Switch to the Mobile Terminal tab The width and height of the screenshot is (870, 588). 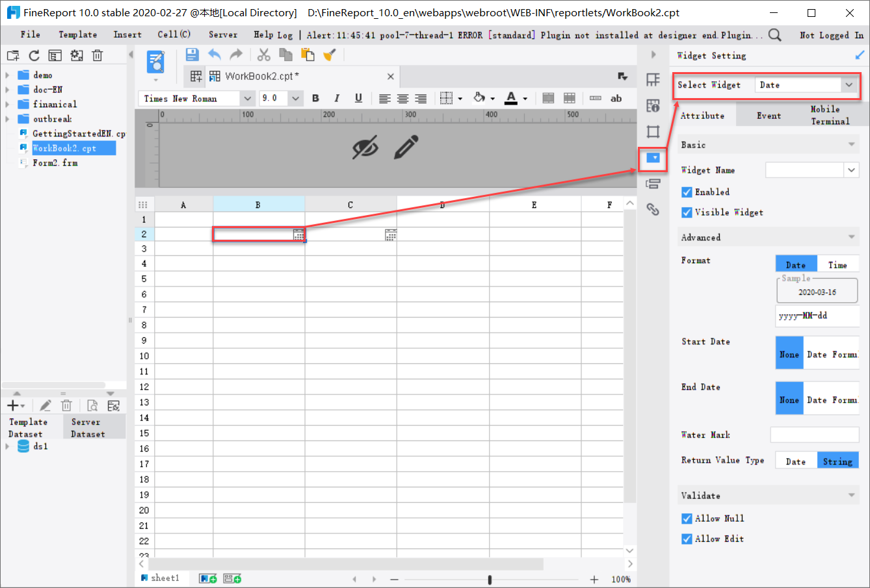(x=830, y=115)
